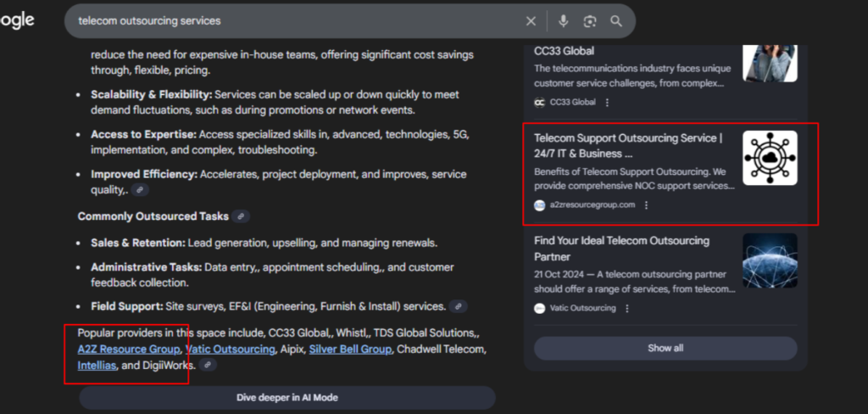Open the Vatic Outsourcing link in text
Image resolution: width=868 pixels, height=414 pixels.
231,350
